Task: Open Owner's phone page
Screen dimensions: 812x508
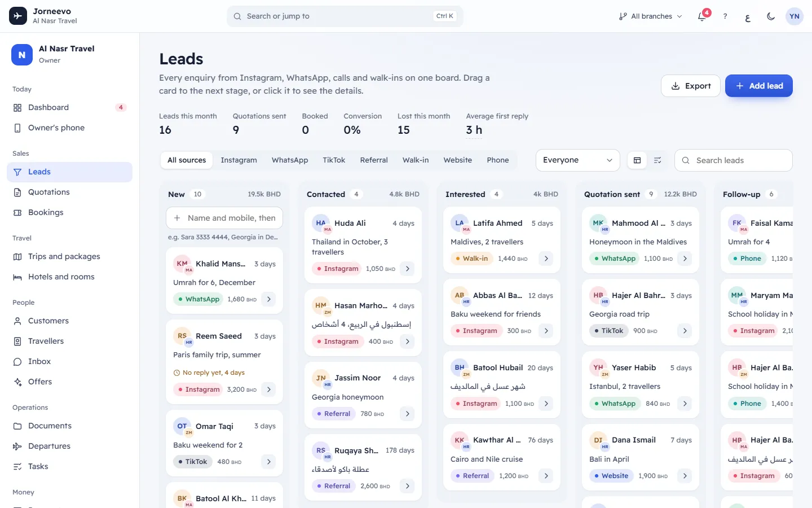Action: coord(69,128)
